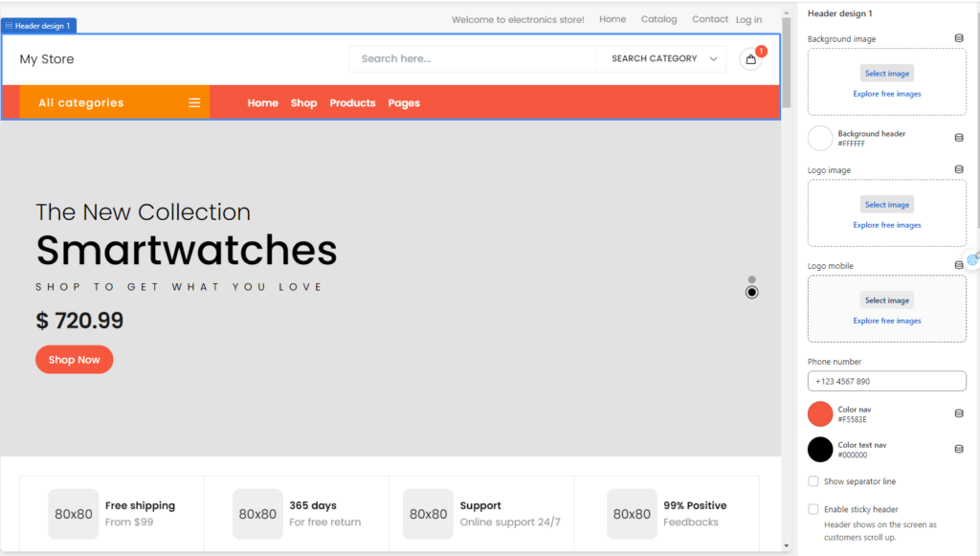Open Shop menu in navigation bar

303,103
